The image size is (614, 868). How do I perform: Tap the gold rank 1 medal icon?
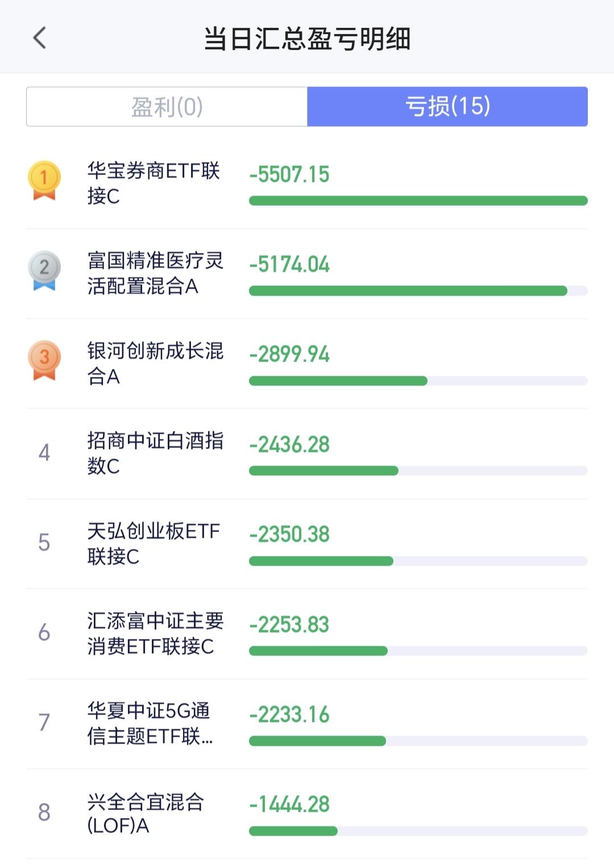(x=44, y=181)
